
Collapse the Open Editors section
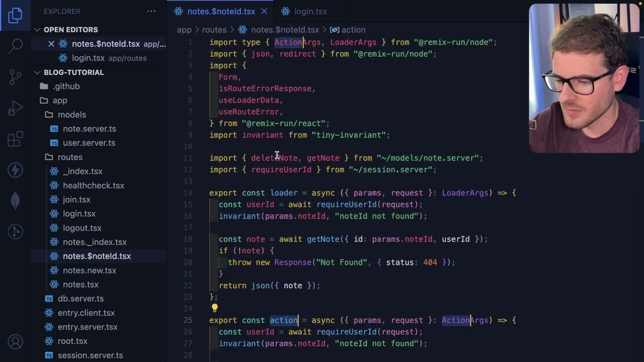point(37,30)
